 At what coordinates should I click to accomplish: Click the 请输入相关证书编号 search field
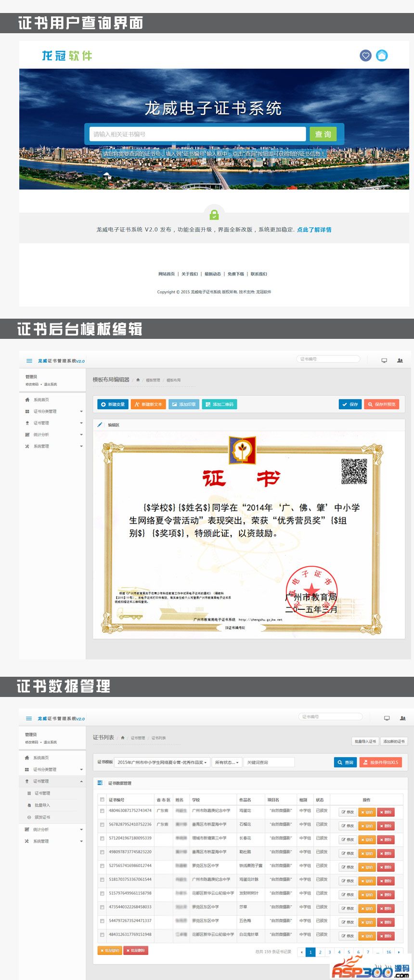pos(197,134)
